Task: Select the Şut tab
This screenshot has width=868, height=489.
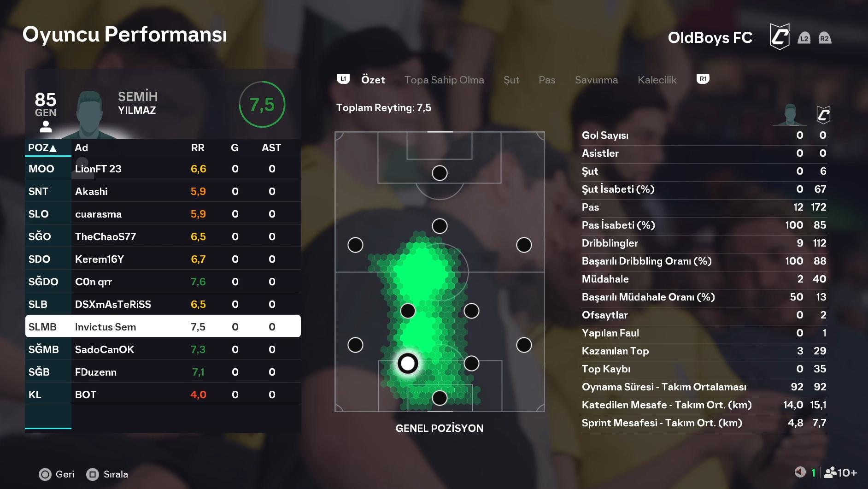Action: [x=511, y=80]
